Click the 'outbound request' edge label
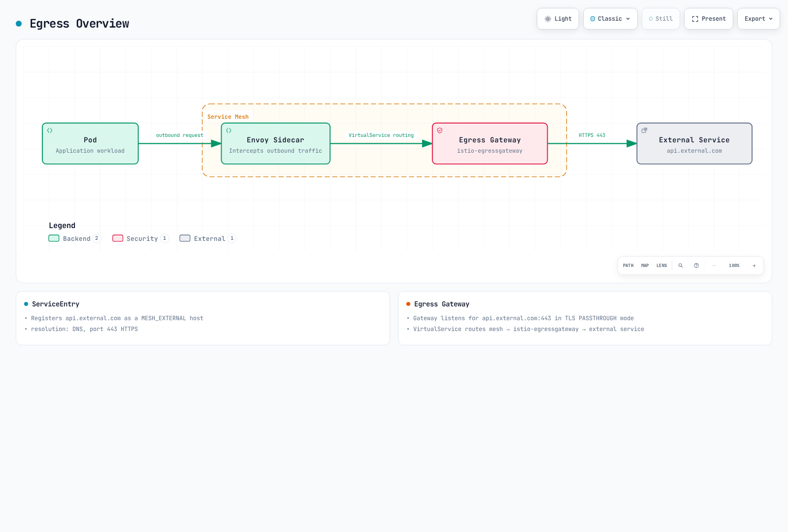Image resolution: width=788 pixels, height=532 pixels. [180, 135]
